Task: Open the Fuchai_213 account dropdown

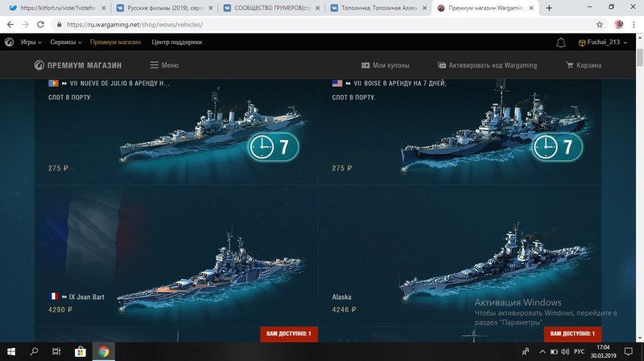Action: coord(602,43)
